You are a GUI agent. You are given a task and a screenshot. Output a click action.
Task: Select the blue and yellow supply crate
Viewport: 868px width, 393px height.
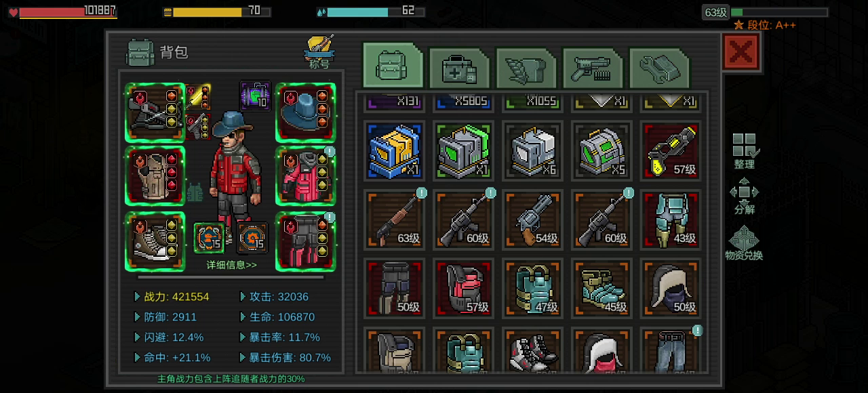tap(395, 150)
